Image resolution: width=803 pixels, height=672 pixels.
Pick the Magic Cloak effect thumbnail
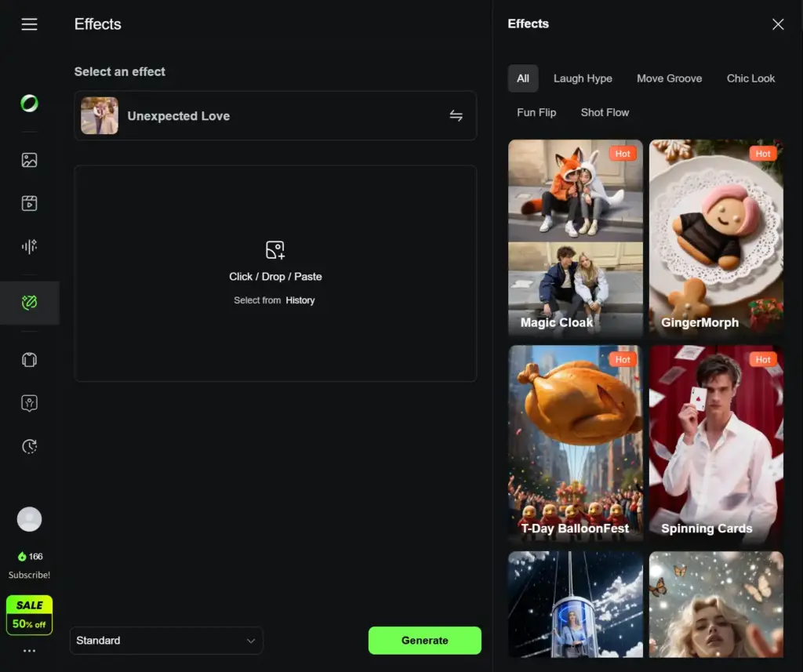[x=576, y=238]
